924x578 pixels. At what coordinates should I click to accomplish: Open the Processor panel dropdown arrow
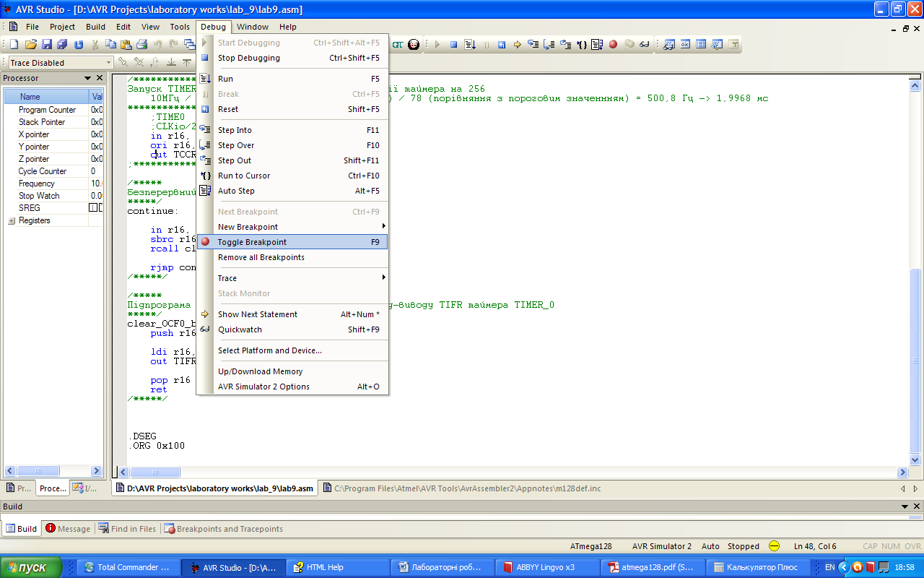click(x=88, y=78)
